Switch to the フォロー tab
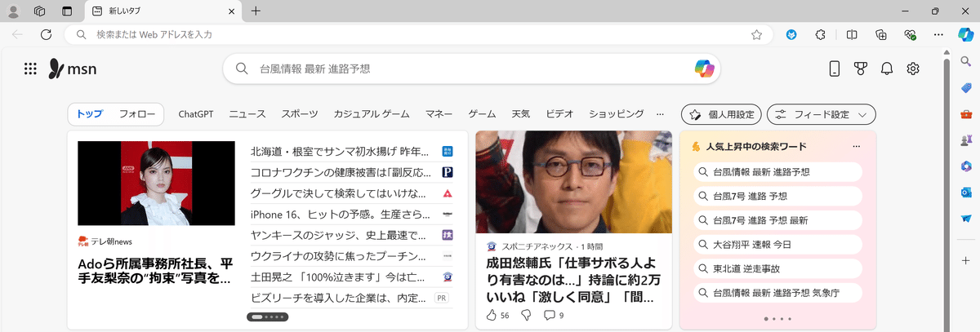The width and height of the screenshot is (980, 332). pyautogui.click(x=137, y=114)
